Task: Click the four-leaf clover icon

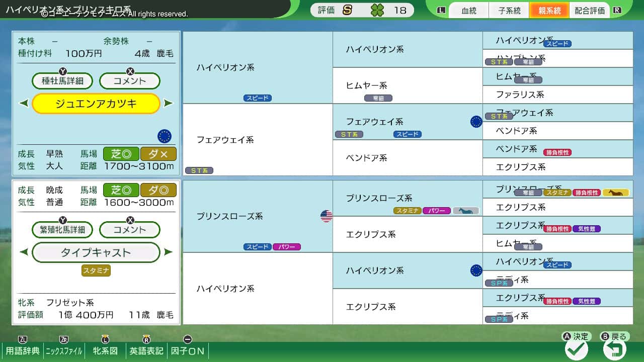Action: [377, 10]
